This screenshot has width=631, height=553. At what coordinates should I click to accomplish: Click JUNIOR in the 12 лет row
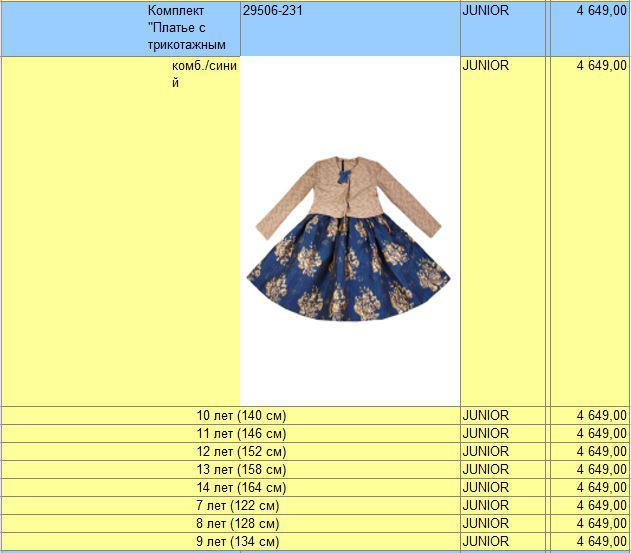[x=486, y=452]
